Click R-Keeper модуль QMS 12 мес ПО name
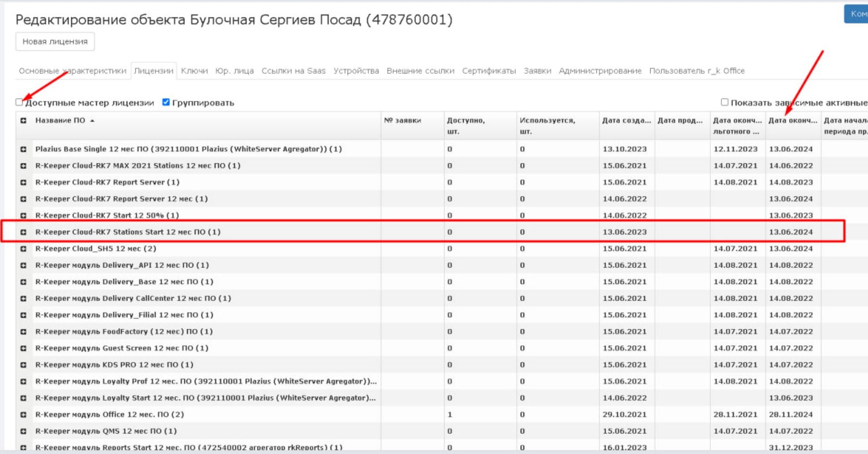This screenshot has width=868, height=454. [x=106, y=431]
